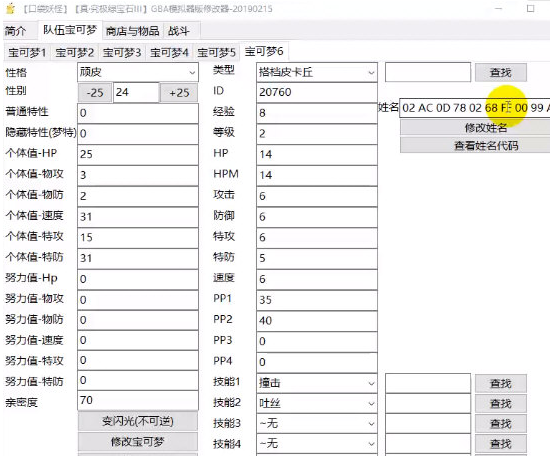Click the 个体值-物攻 field
Viewport: 550px width, 456px height.
click(138, 175)
